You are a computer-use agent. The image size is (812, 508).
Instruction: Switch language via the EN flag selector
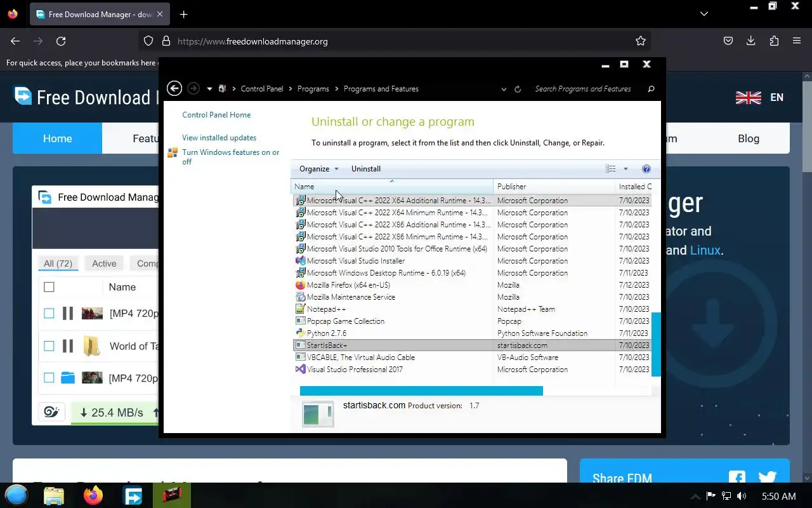(x=759, y=97)
